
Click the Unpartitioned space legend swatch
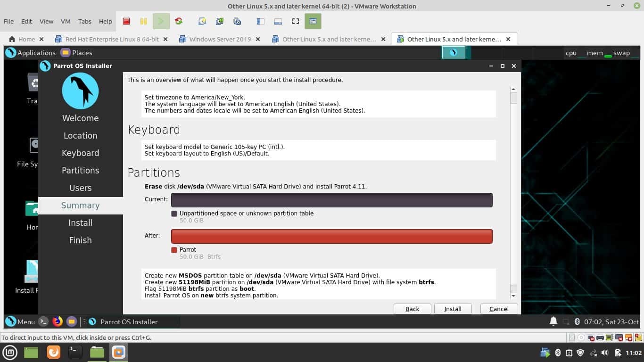[x=174, y=214]
